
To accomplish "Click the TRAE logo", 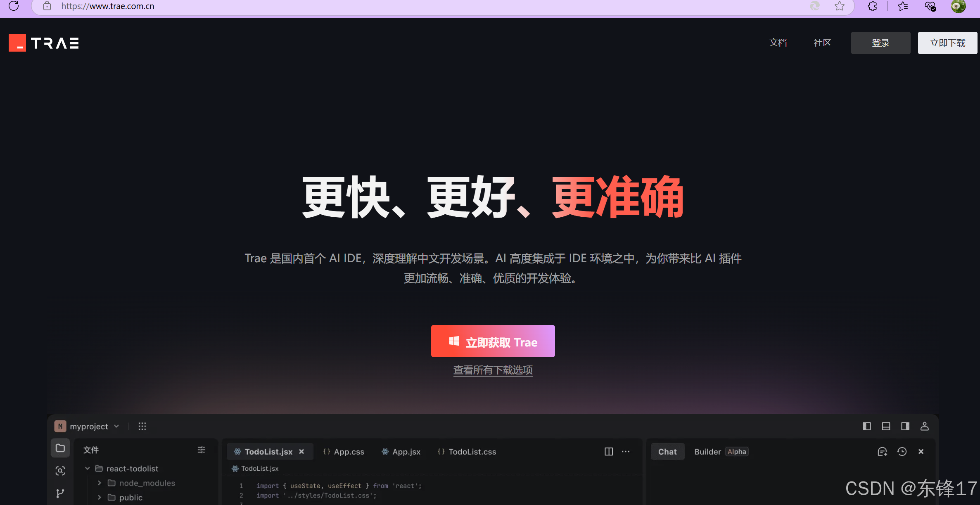I will click(x=44, y=43).
